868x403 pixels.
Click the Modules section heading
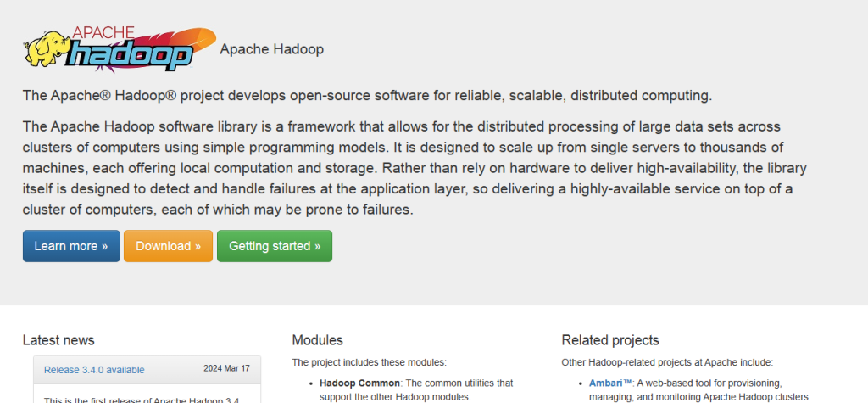pos(317,340)
